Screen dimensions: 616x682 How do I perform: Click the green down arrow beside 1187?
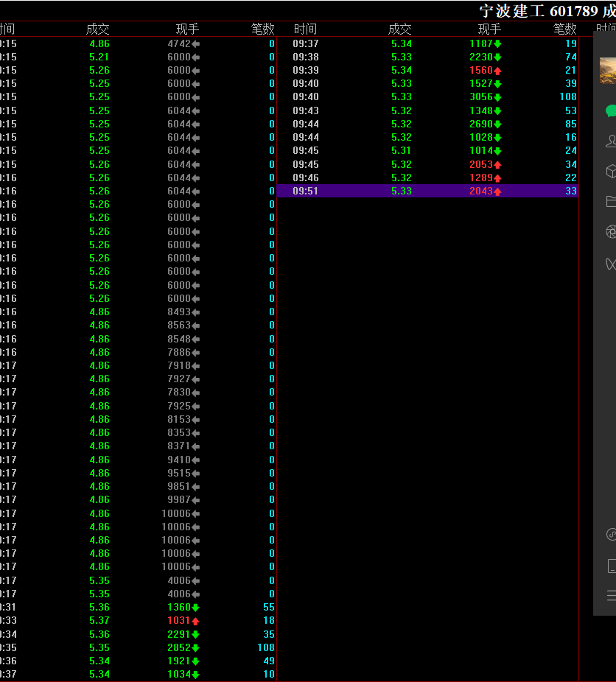(x=497, y=44)
